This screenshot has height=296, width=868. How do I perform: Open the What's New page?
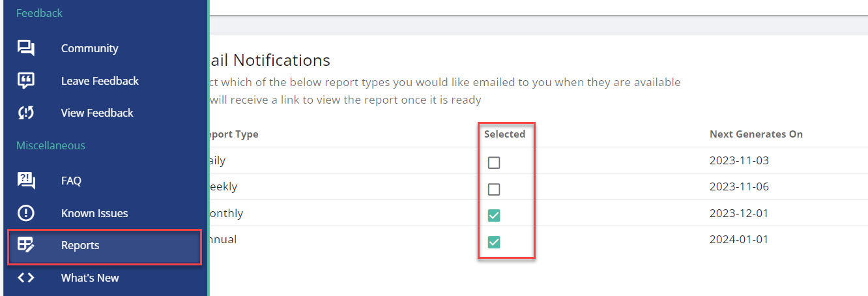(104, 278)
